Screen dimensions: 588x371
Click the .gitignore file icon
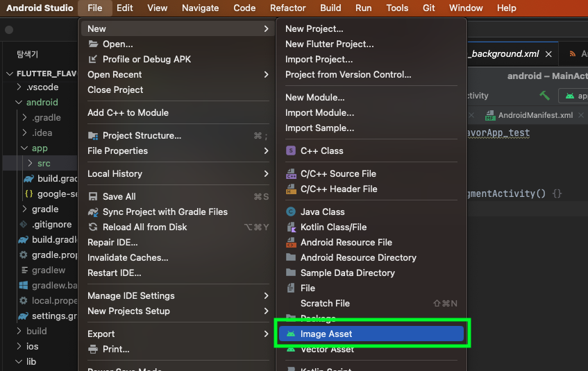pos(23,225)
